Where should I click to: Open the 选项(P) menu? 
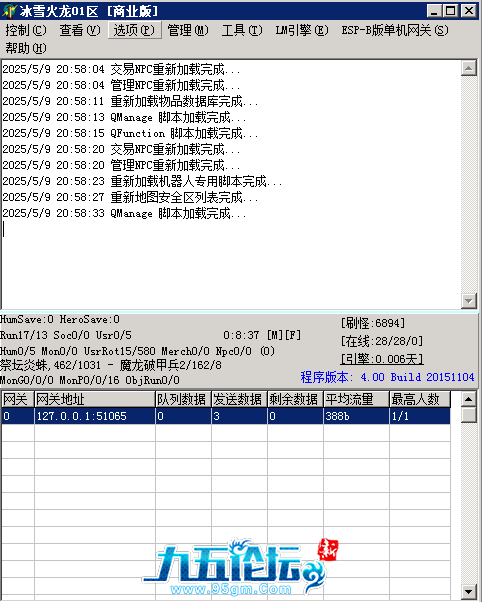pos(134,30)
